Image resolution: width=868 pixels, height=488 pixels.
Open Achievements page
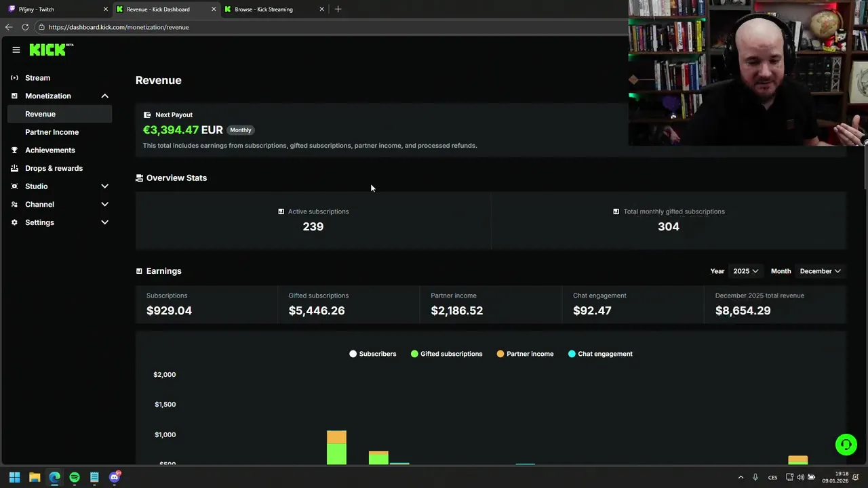50,150
